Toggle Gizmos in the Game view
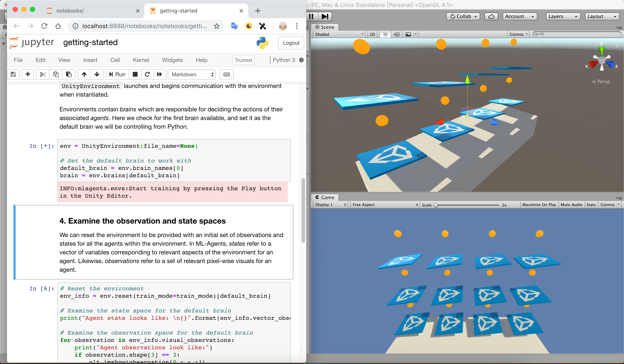 tap(607, 205)
